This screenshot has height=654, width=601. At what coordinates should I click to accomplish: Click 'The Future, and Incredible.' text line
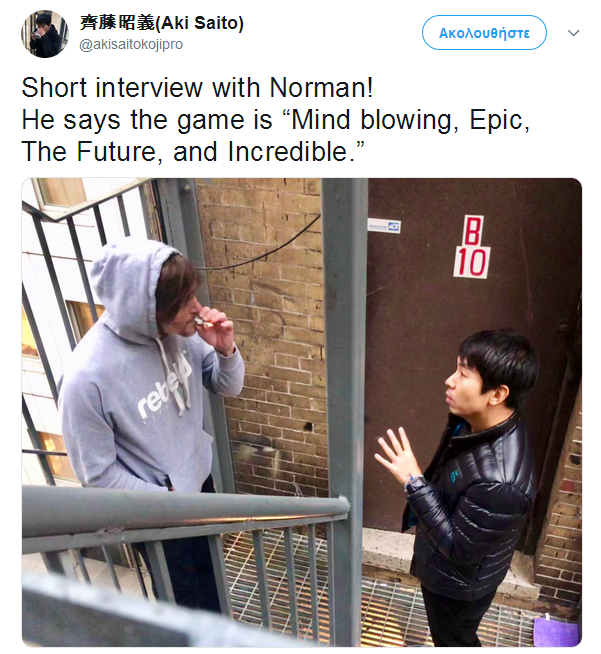[x=193, y=151]
